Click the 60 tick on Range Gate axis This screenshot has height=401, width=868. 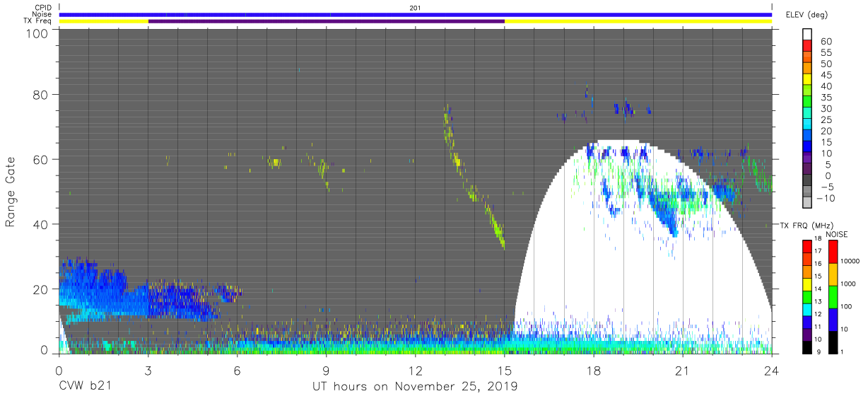[40, 159]
